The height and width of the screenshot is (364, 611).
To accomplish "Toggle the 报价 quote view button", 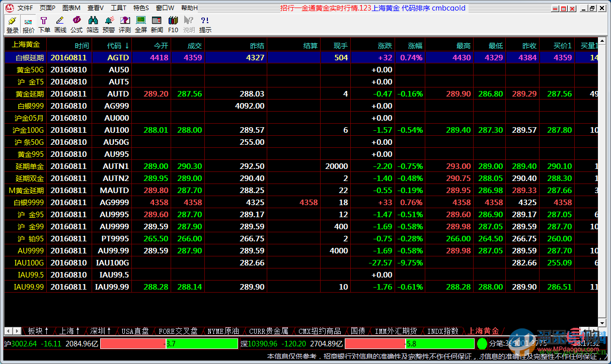I will pos(29,24).
